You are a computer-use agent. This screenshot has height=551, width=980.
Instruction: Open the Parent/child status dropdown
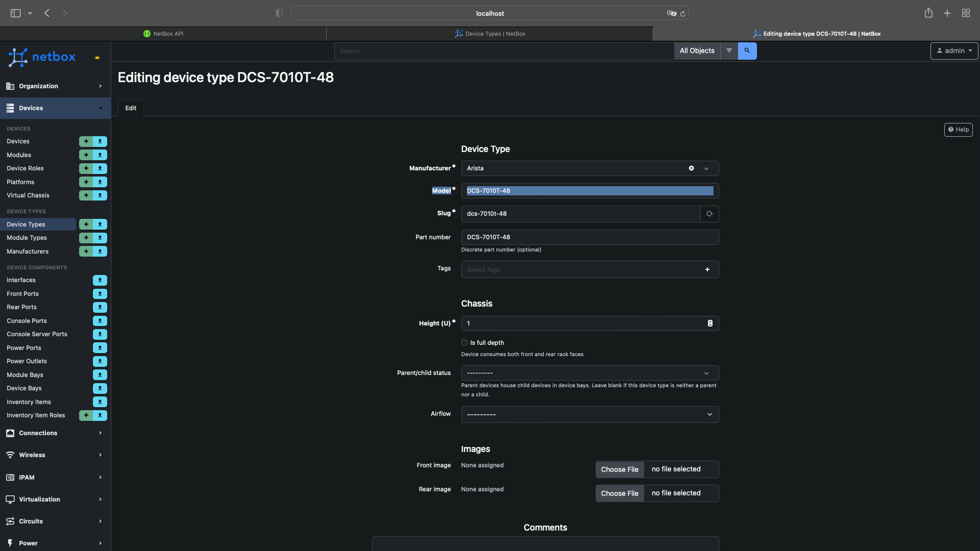[706, 373]
